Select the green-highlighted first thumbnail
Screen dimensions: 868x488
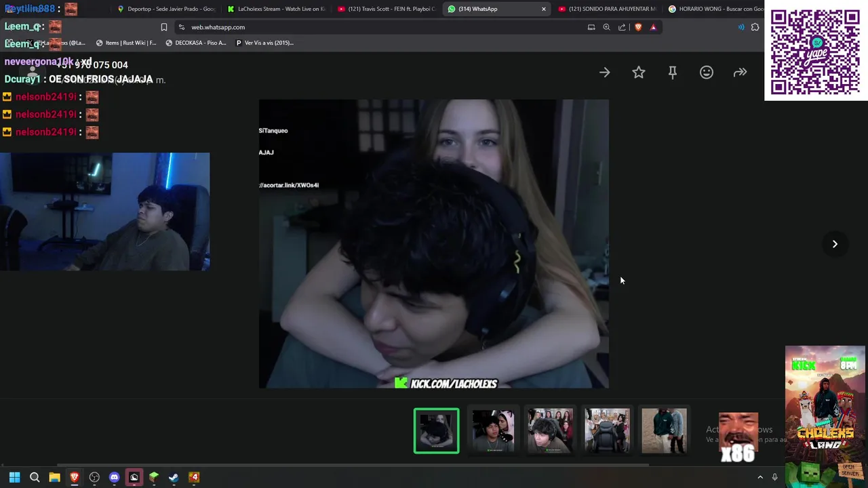pyautogui.click(x=437, y=430)
